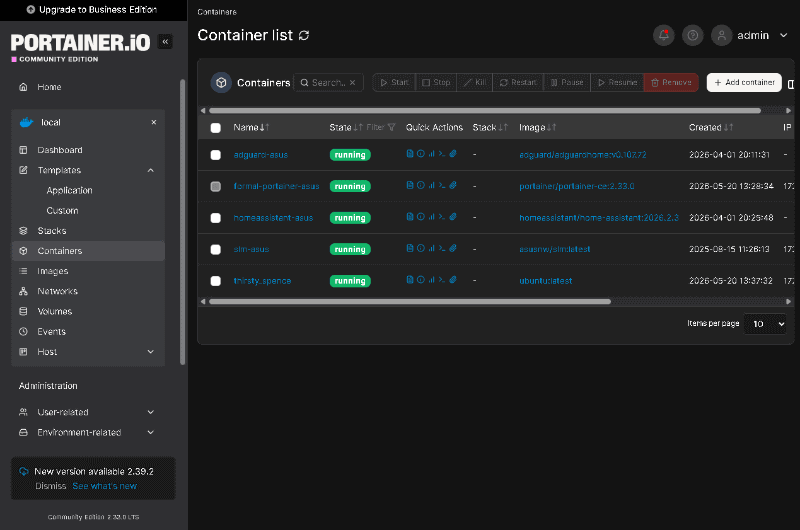Select the formal-portainer-asus row checkbox

(216, 187)
